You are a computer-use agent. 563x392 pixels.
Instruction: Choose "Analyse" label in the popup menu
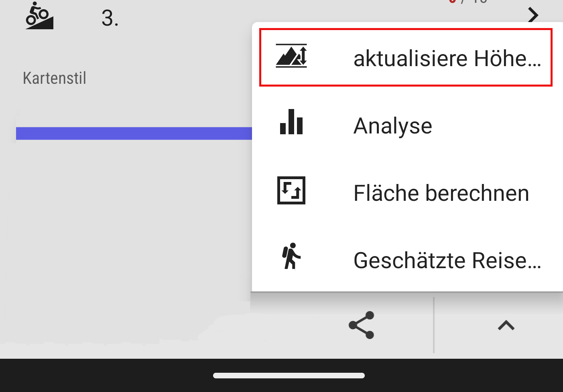tap(393, 126)
